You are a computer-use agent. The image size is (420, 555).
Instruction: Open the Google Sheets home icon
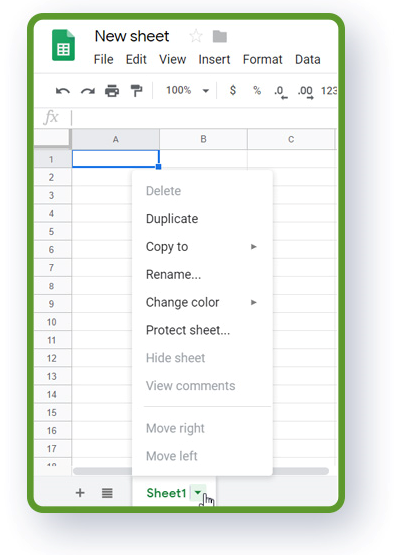[x=63, y=45]
